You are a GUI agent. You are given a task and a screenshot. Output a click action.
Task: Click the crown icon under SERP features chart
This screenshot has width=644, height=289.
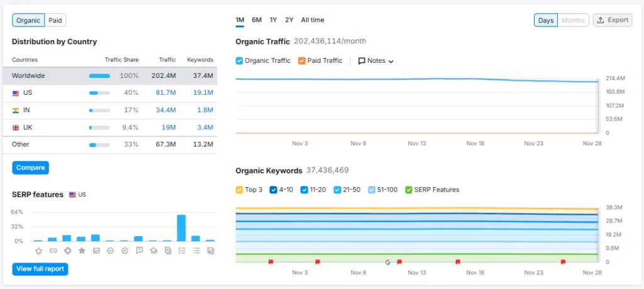pos(38,251)
